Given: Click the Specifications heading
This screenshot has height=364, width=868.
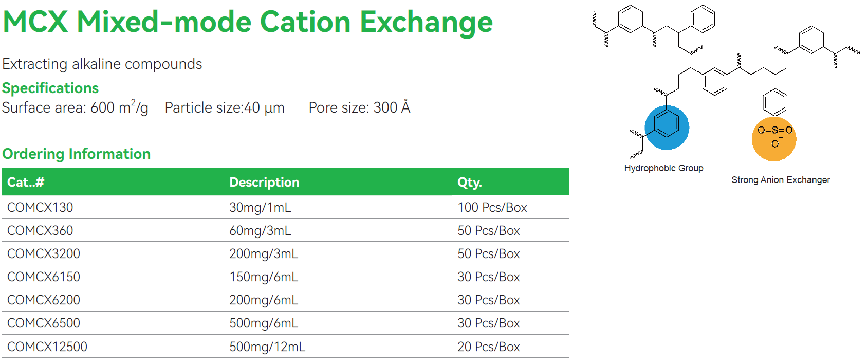Looking at the screenshot, I should 50,88.
